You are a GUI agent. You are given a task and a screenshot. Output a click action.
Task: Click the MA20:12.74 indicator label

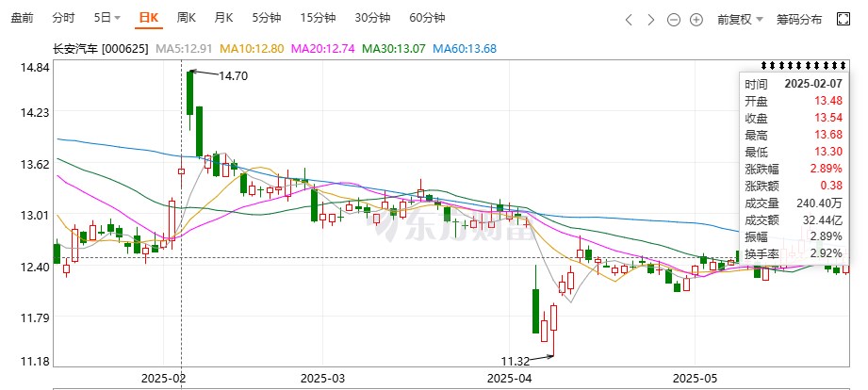click(x=322, y=49)
